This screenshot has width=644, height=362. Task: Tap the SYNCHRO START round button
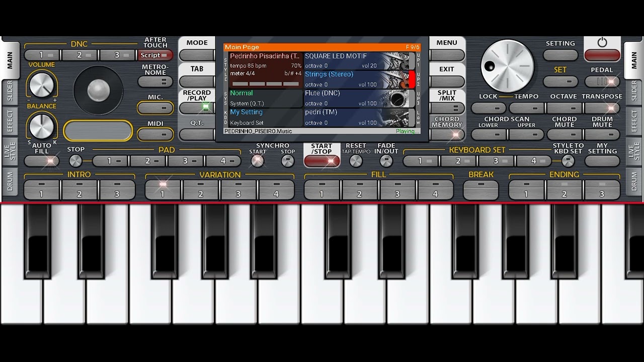[x=258, y=161]
